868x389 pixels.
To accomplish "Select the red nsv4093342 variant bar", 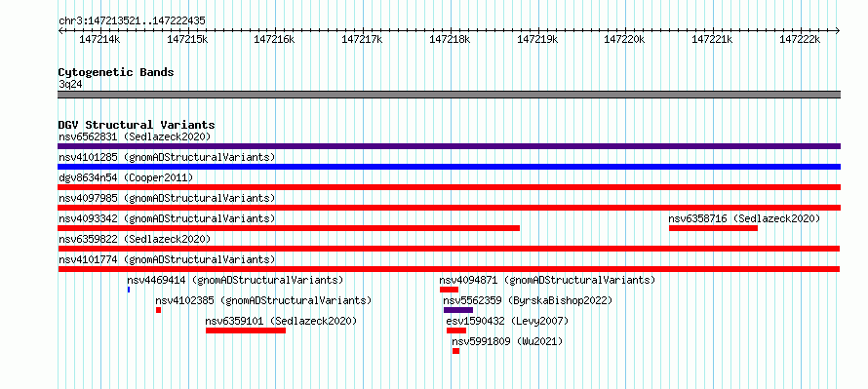I will point(289,228).
